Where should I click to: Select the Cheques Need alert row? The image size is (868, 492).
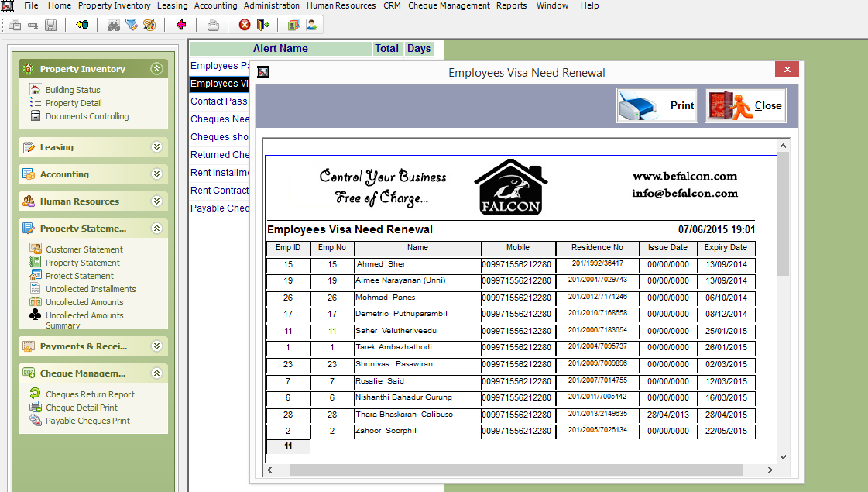(220, 119)
